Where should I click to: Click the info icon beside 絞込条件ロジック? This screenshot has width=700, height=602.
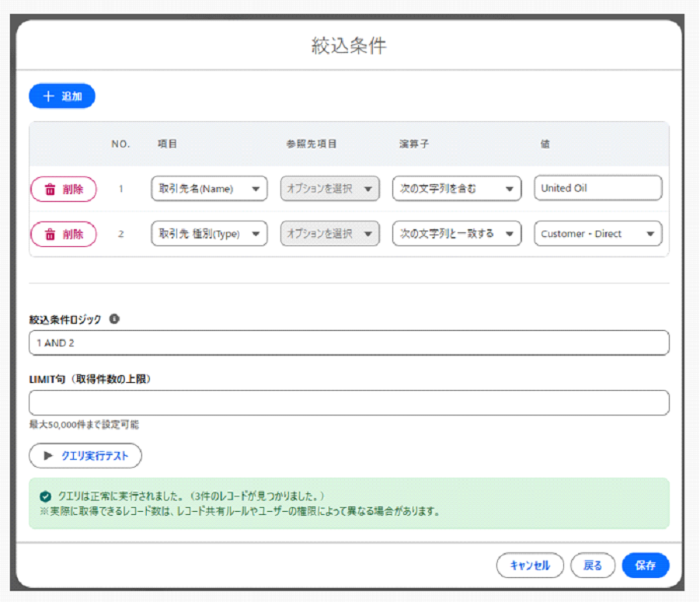tap(114, 319)
